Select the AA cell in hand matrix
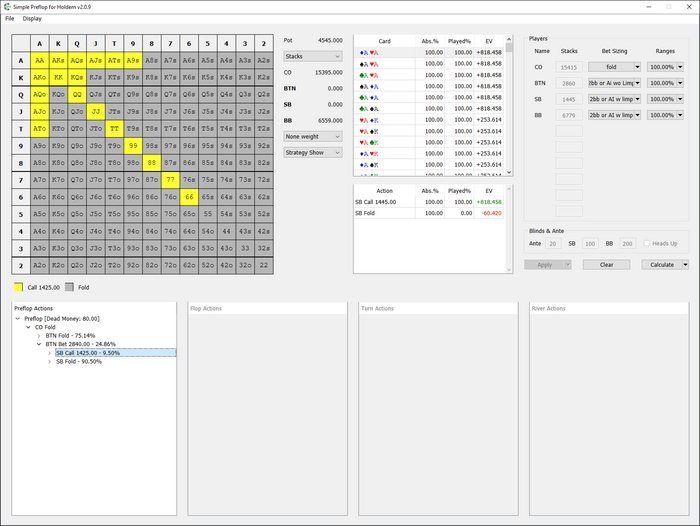Viewport: 700px width, 526px height. (x=39, y=60)
